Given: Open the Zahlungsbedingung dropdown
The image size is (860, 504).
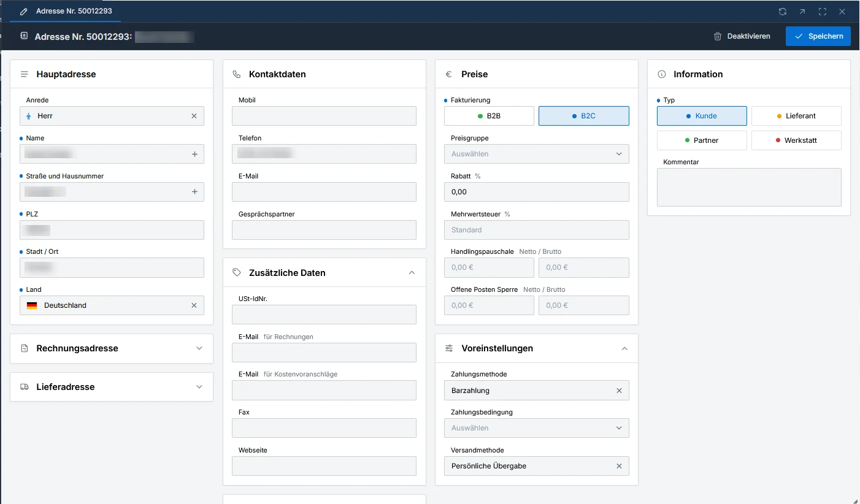Looking at the screenshot, I should [x=537, y=428].
